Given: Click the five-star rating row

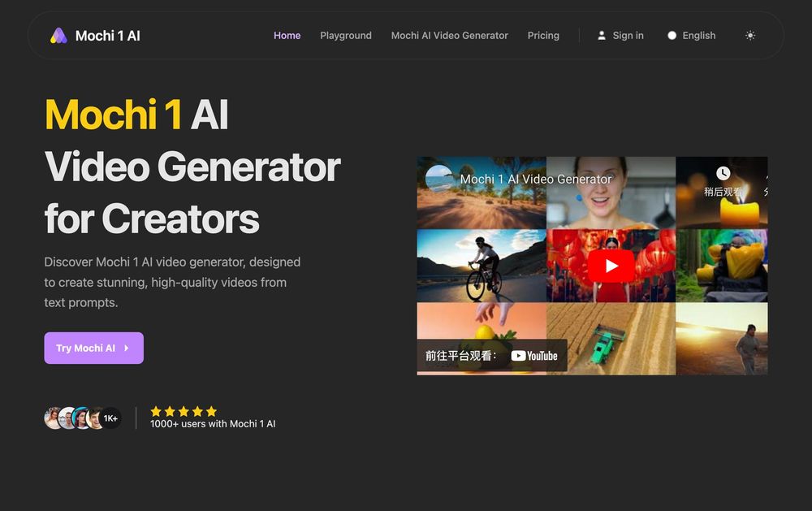Looking at the screenshot, I should point(184,412).
